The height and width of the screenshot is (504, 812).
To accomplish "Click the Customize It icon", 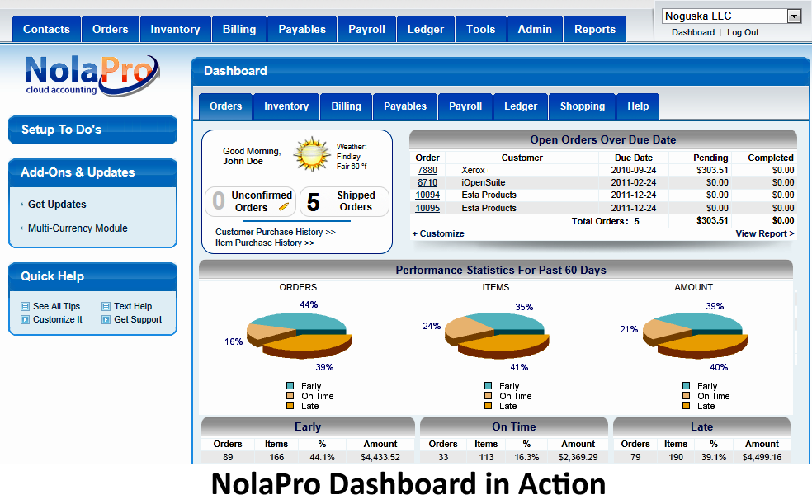I will coord(25,319).
